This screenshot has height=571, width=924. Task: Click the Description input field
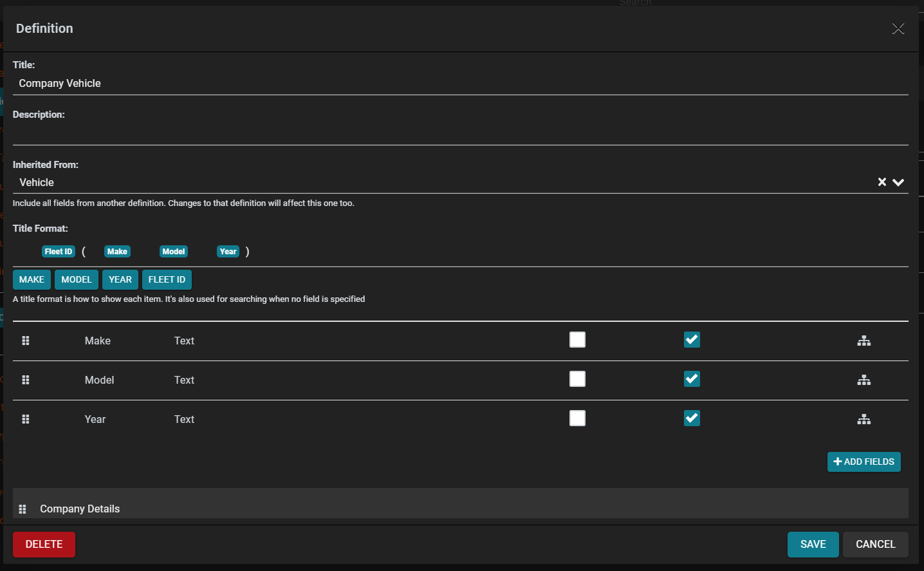(460, 133)
